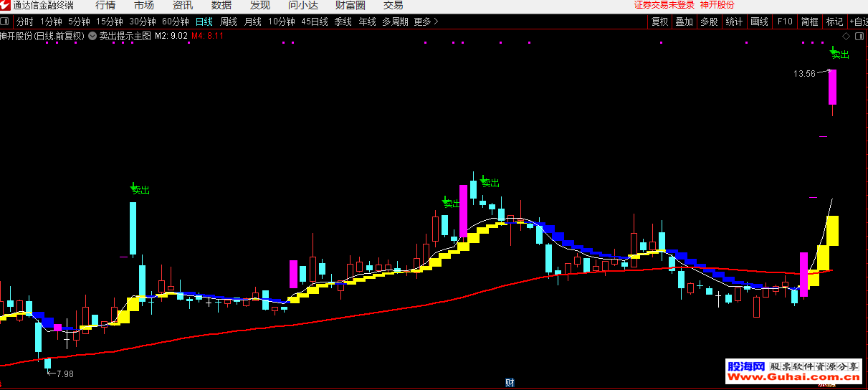Open the 画线 drawing tools
The image size is (868, 390).
(x=759, y=22)
